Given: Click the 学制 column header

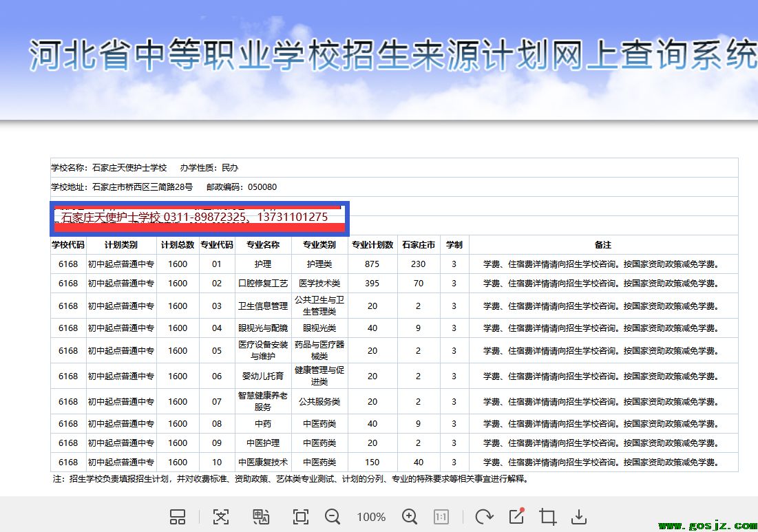Looking at the screenshot, I should pyautogui.click(x=454, y=245).
